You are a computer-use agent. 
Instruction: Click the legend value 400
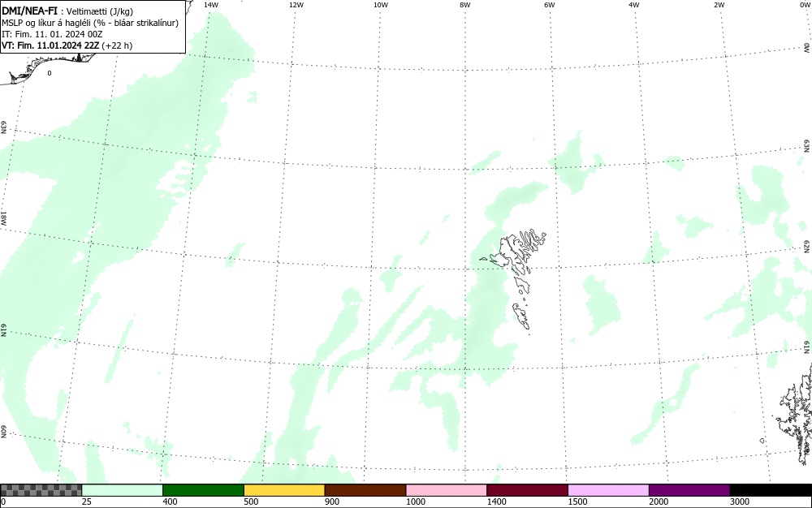click(170, 502)
